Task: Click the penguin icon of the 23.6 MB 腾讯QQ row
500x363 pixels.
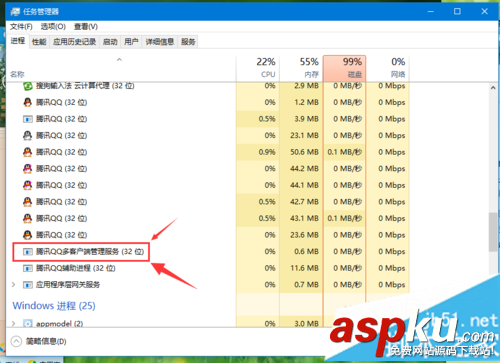Action: [27, 235]
